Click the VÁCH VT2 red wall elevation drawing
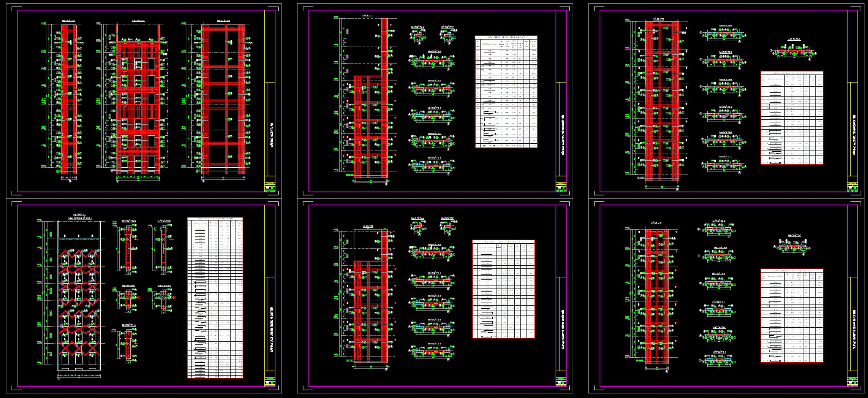Image resolution: width=868 pixels, height=398 pixels. click(x=371, y=297)
